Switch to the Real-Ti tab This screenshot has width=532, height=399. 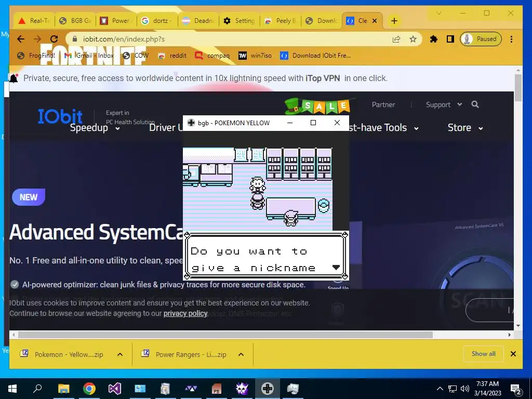pos(34,21)
